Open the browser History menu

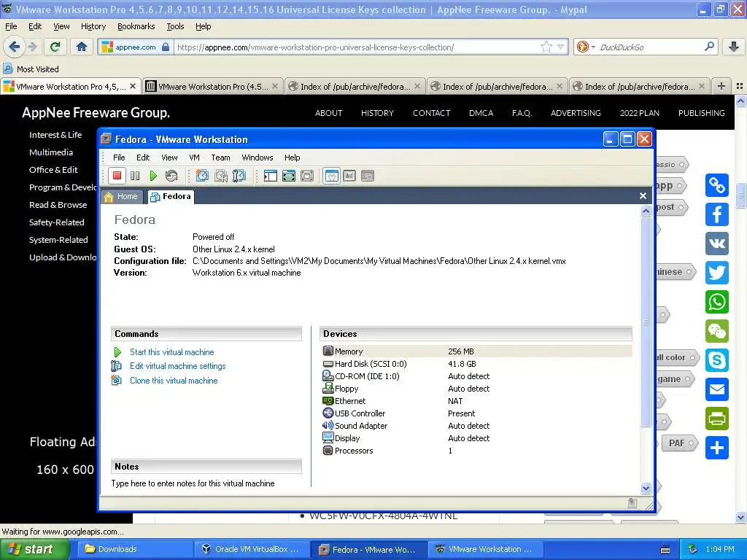tap(93, 26)
